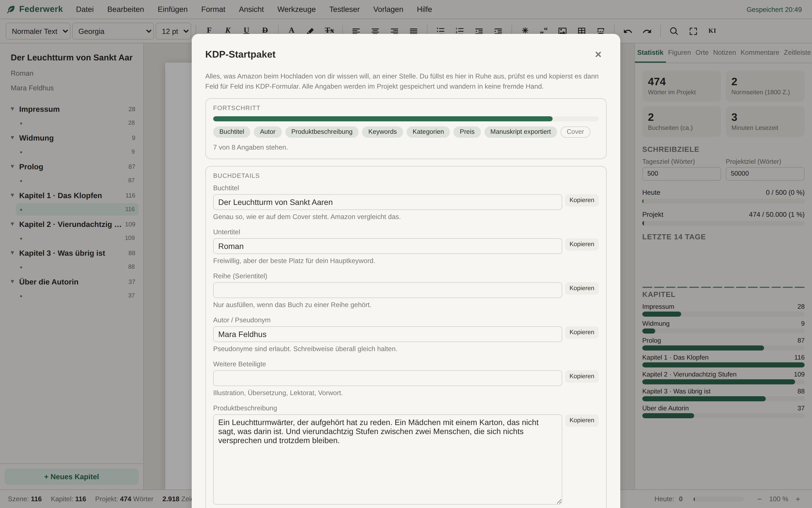Focus the Weitere Beteiligte input
The image size is (812, 508).
click(387, 378)
